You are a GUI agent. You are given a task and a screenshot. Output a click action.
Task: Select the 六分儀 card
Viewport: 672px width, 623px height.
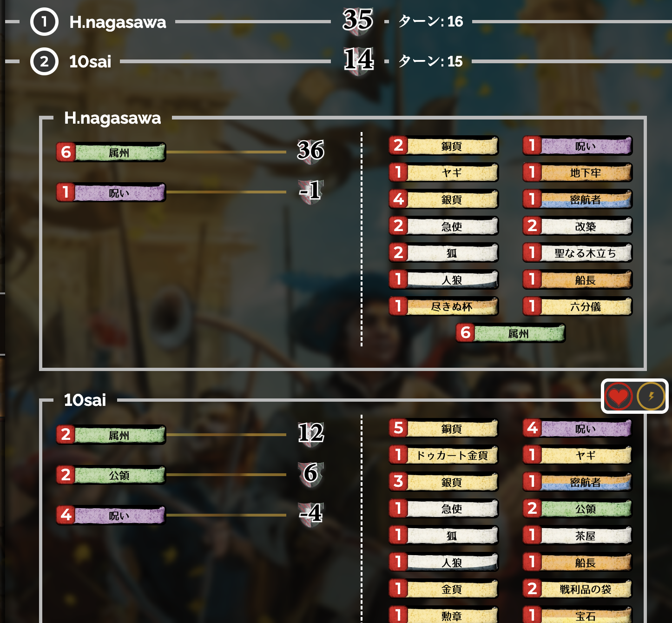(x=577, y=306)
